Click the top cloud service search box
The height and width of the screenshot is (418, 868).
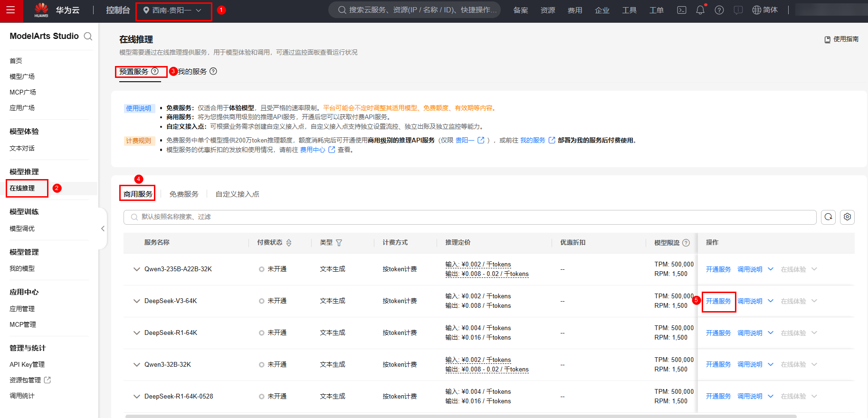click(414, 10)
